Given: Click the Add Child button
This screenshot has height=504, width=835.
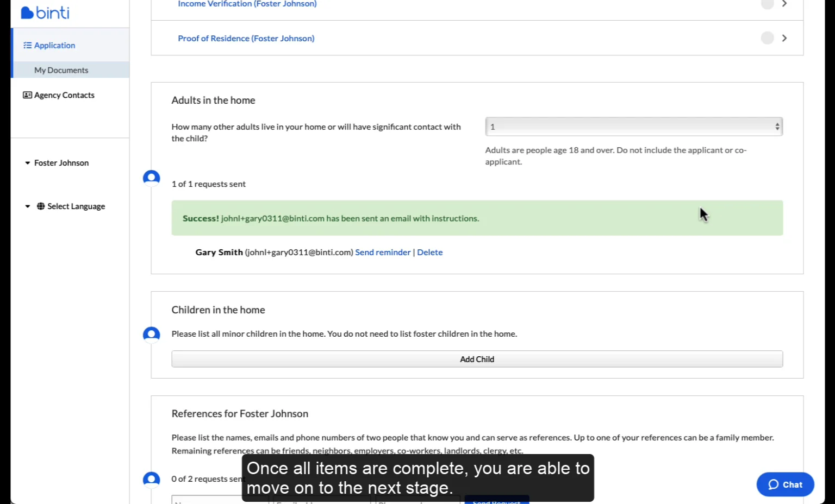Looking at the screenshot, I should click(477, 359).
